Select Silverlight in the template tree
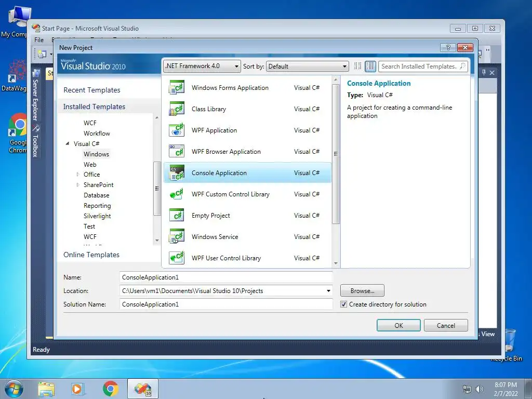This screenshot has width=532, height=399. click(97, 216)
